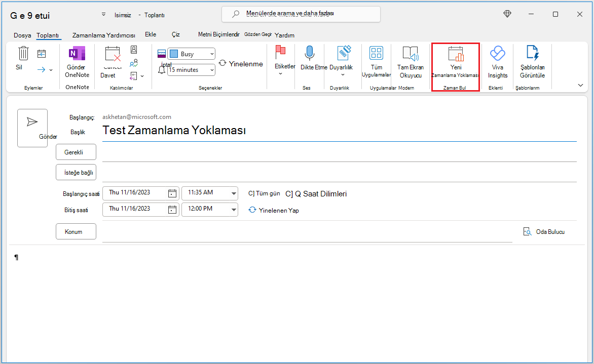
Task: Expand the response options dropdown arrow
Action: click(x=142, y=76)
